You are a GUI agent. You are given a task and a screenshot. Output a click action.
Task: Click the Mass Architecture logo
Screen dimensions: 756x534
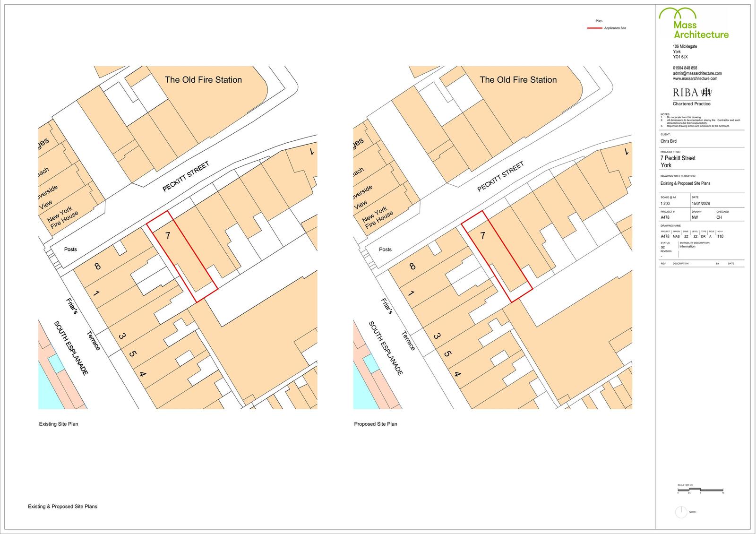click(694, 23)
